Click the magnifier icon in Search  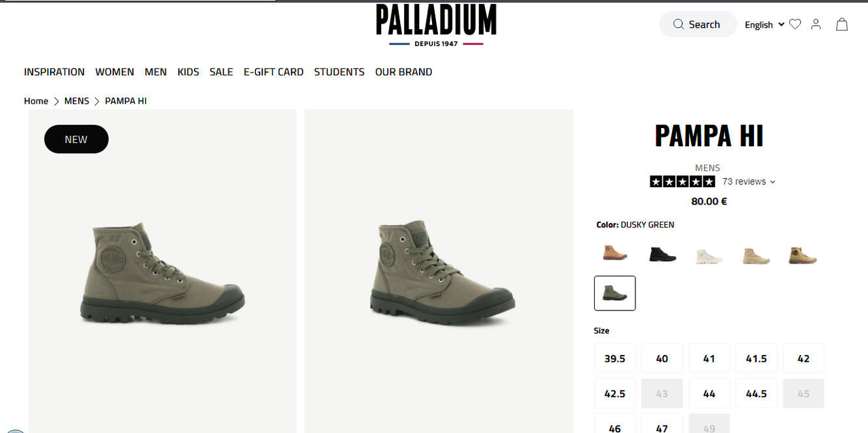[678, 24]
